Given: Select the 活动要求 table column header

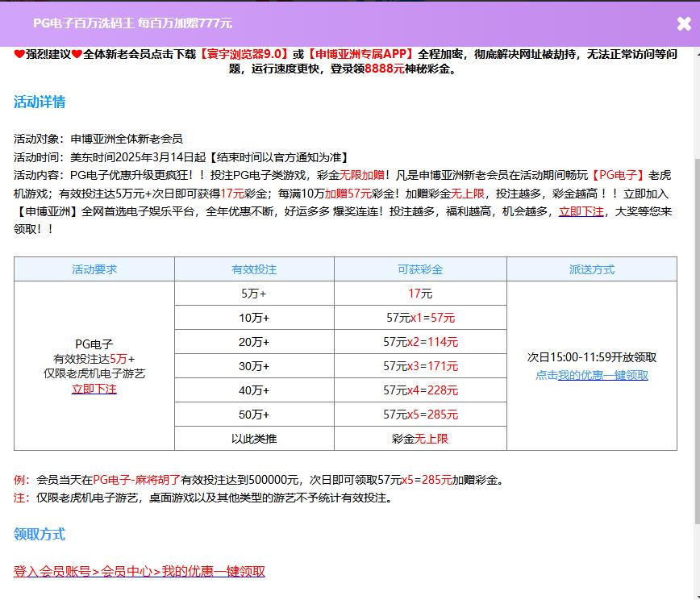Looking at the screenshot, I should pos(94,269).
